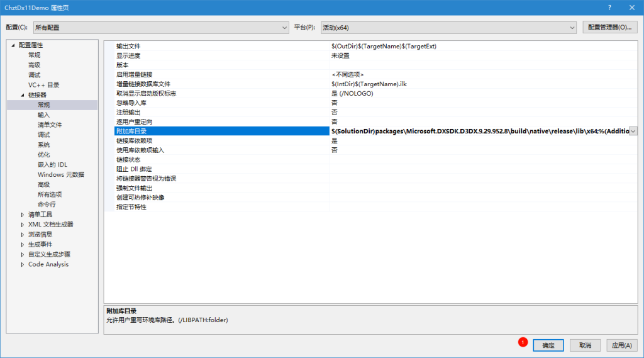Expand the 清单工具 tree node
This screenshot has height=358, width=644.
23,215
